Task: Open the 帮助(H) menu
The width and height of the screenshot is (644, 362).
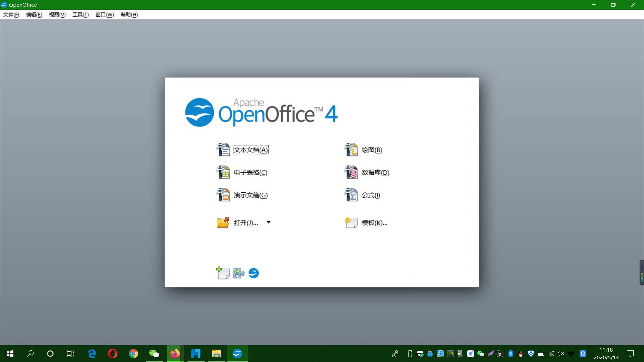Action: coord(129,15)
